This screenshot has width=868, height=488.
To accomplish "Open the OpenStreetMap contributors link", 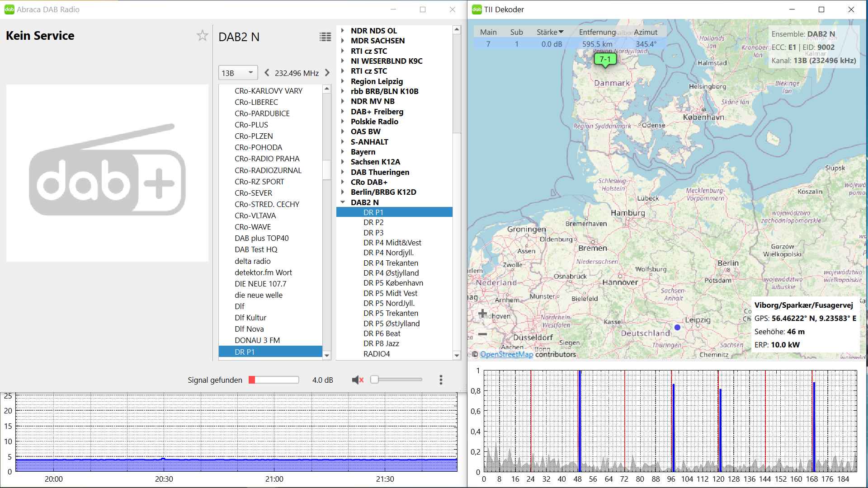I will [x=506, y=355].
